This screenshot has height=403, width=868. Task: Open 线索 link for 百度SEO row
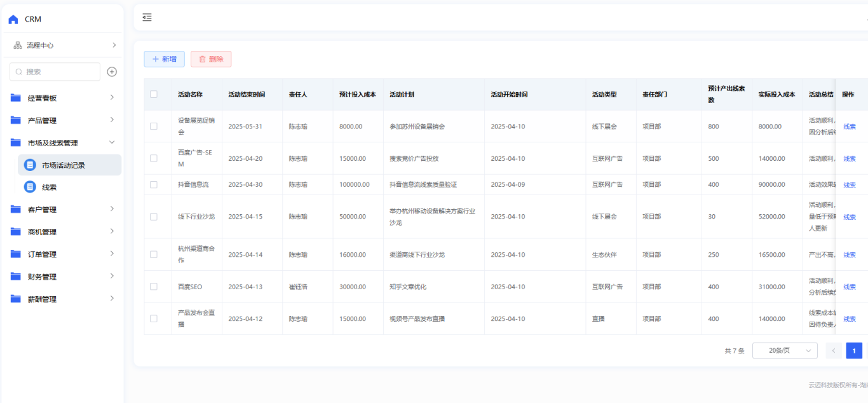[850, 287]
